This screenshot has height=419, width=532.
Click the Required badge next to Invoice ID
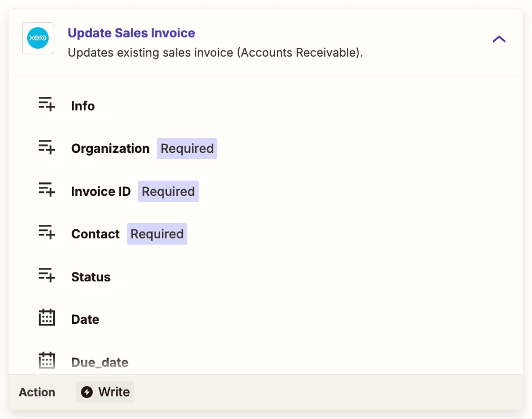coord(168,191)
